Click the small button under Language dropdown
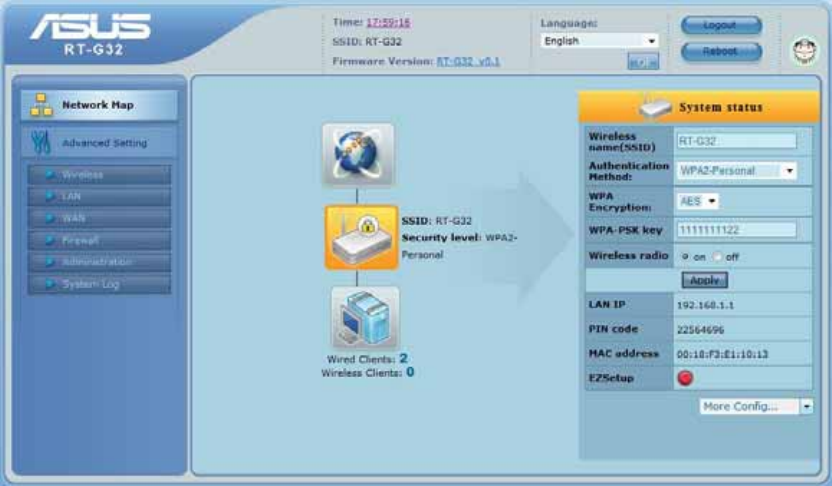The image size is (832, 486). pos(643,62)
